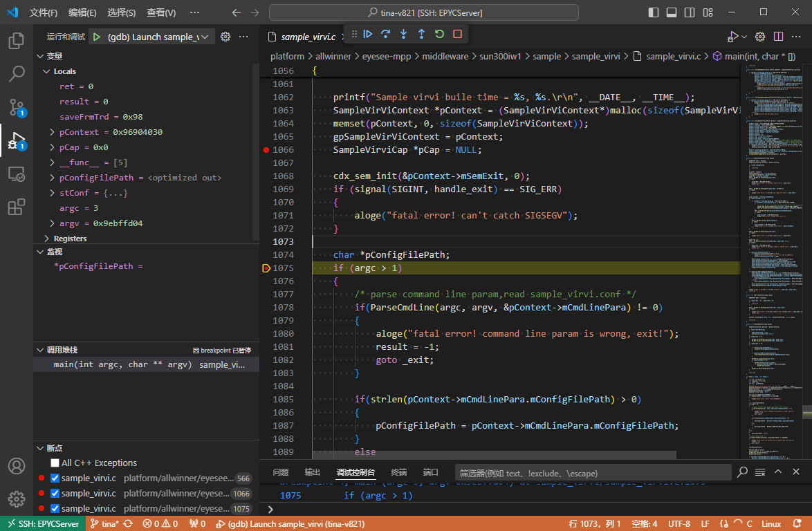Expand the pContext variable

pyautogui.click(x=53, y=132)
